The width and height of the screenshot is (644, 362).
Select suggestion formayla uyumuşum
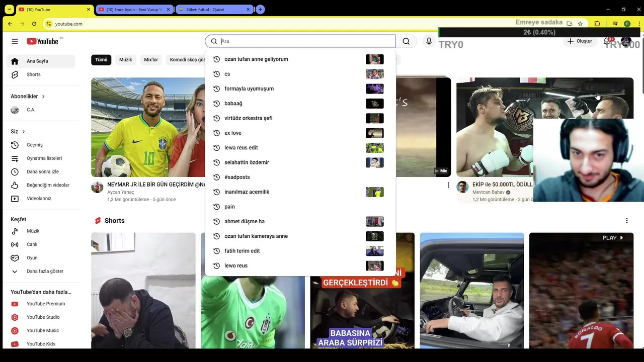(300, 88)
